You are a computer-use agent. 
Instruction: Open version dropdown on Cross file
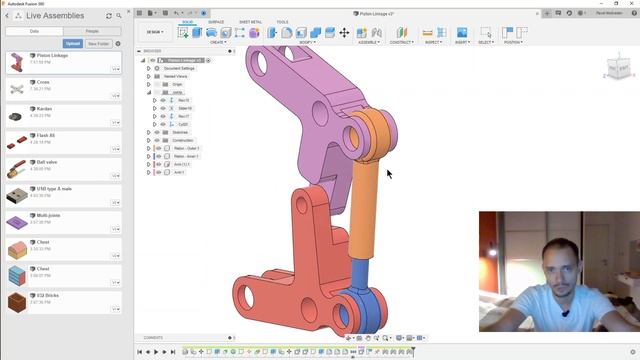(116, 96)
